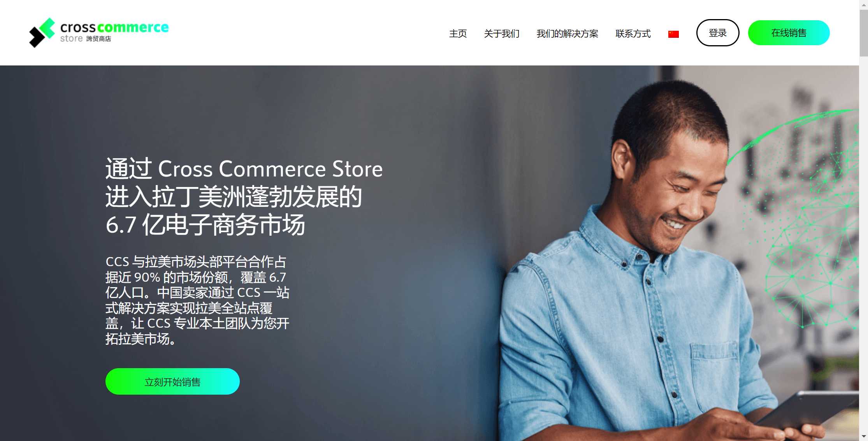
Task: Click the 跨贸商店 text under logo
Action: (98, 39)
